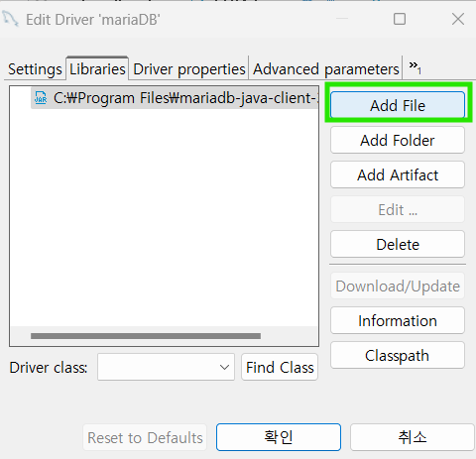Image resolution: width=476 pixels, height=459 pixels.
Task: Click the Find Class button
Action: click(280, 367)
